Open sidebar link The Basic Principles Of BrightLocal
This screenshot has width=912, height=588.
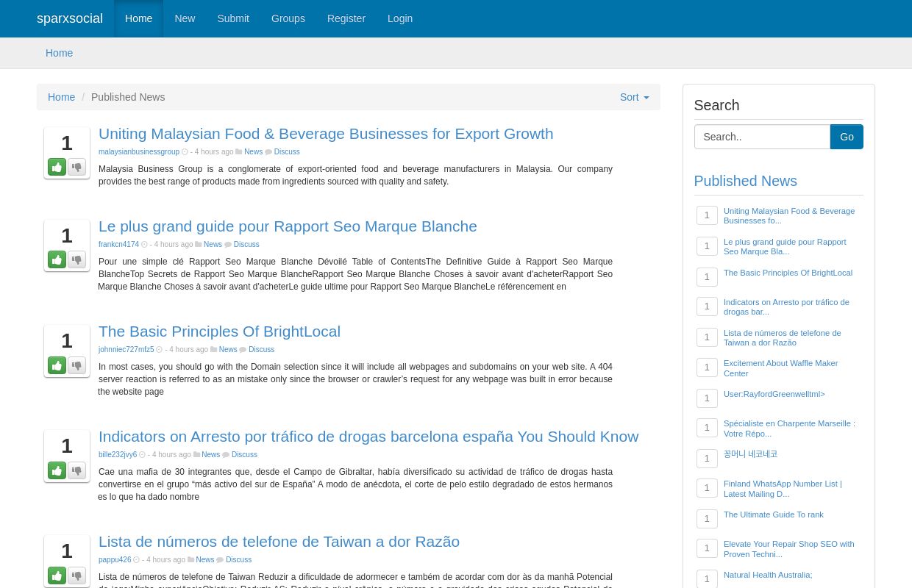tap(788, 273)
